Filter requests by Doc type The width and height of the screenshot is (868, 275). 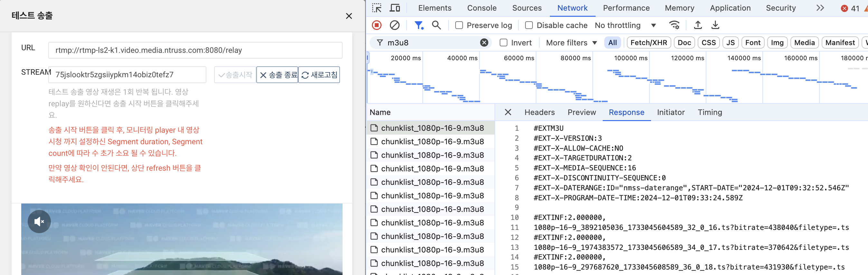pos(684,43)
